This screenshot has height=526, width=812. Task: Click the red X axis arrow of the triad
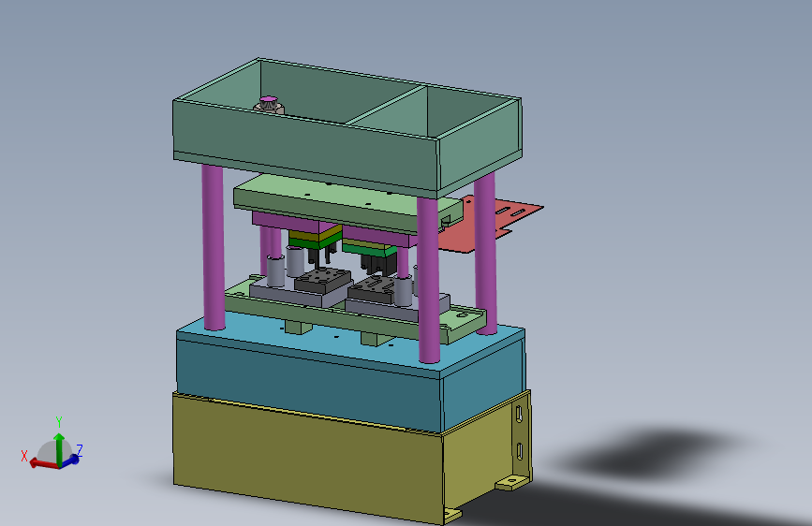(x=43, y=463)
